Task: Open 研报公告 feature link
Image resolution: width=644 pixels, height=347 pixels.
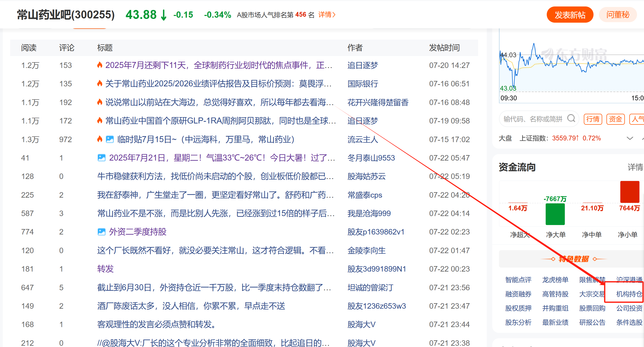Action: [x=592, y=323]
